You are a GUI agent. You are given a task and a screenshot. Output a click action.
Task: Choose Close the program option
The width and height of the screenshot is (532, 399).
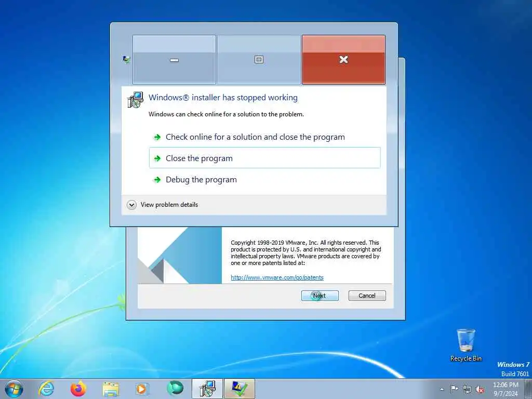point(264,158)
